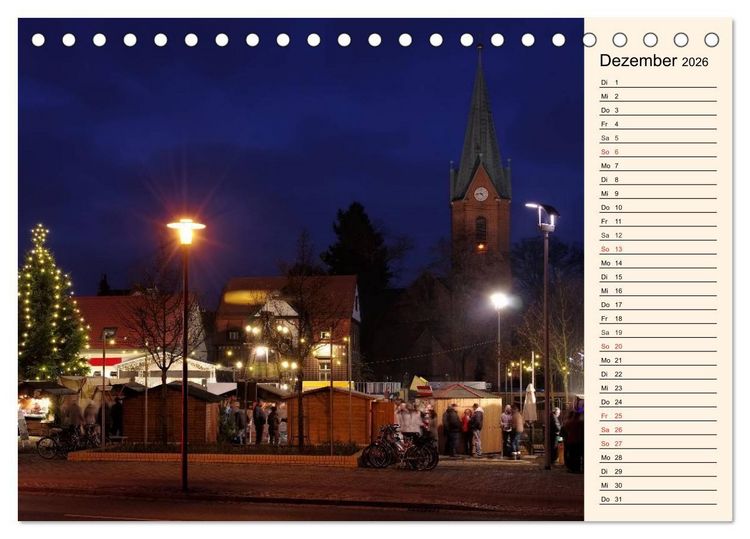Select the row 'Fr 18'
750x539 pixels.
point(658,318)
